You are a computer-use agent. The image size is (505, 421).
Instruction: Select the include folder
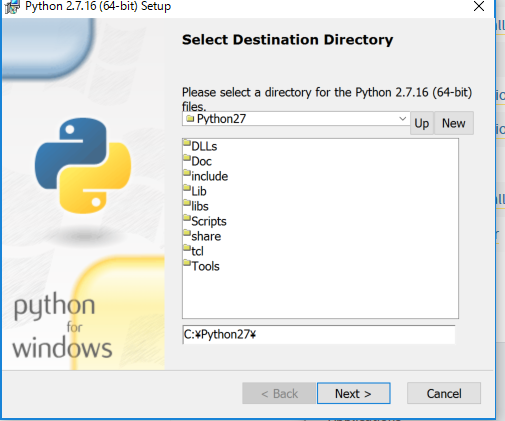coord(210,176)
